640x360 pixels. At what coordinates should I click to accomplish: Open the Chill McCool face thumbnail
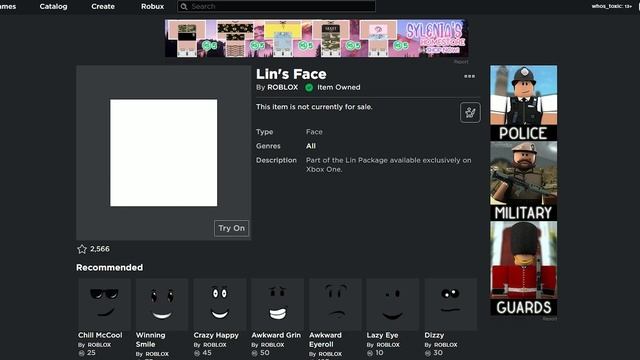104,304
